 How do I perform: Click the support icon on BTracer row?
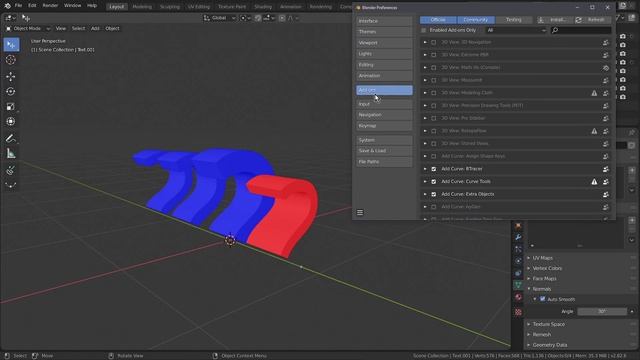coord(606,169)
